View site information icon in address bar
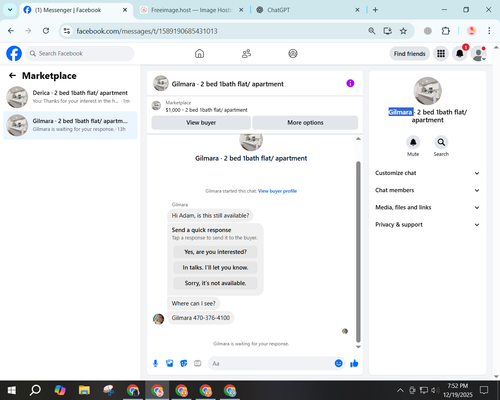This screenshot has width=500, height=400. (x=67, y=31)
